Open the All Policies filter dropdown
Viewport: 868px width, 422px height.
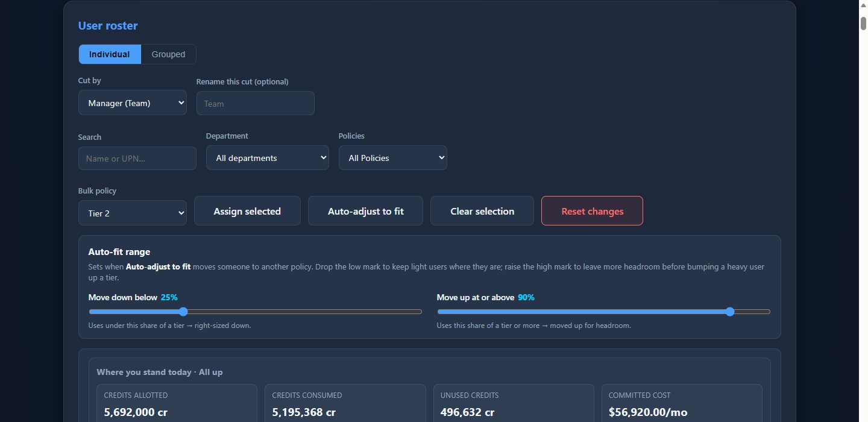tap(393, 158)
